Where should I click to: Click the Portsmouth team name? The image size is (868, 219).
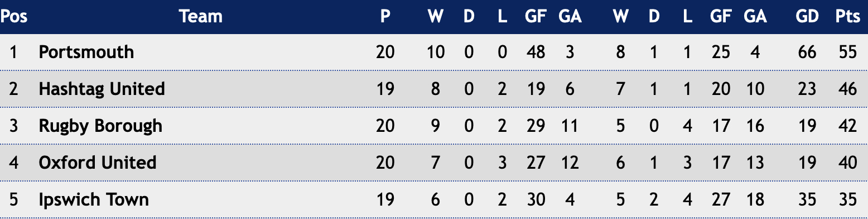(x=86, y=52)
